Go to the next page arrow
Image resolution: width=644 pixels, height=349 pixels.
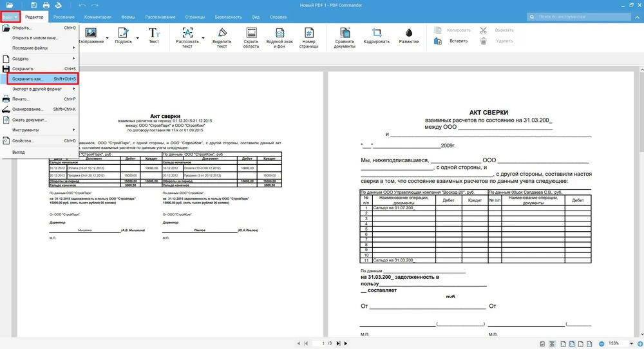pyautogui.click(x=345, y=344)
